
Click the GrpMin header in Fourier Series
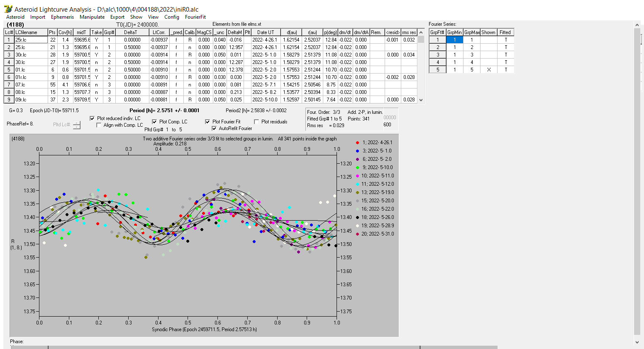tap(454, 32)
